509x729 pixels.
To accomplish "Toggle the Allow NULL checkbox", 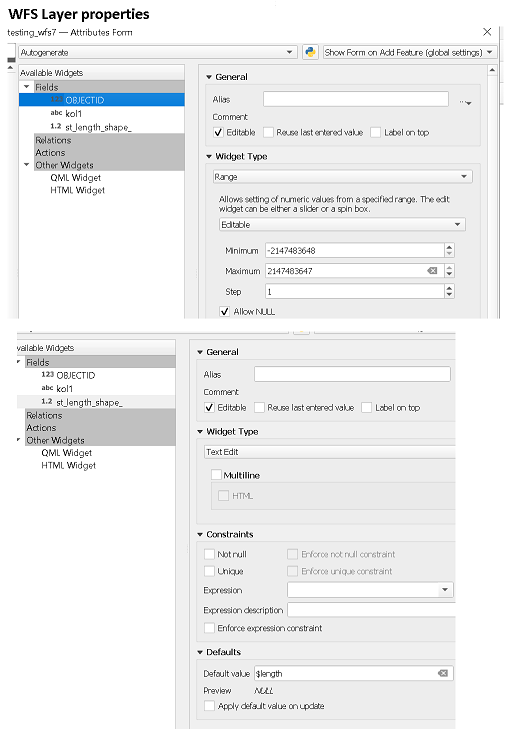I will point(225,311).
